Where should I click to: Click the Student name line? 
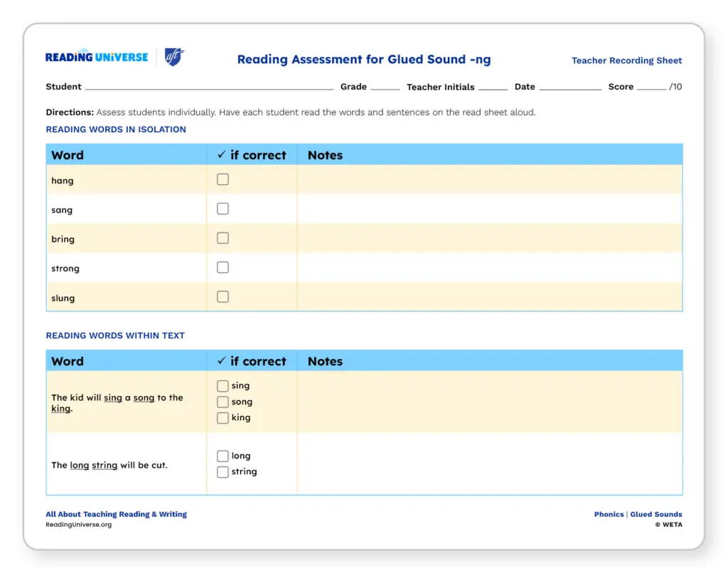(208, 87)
